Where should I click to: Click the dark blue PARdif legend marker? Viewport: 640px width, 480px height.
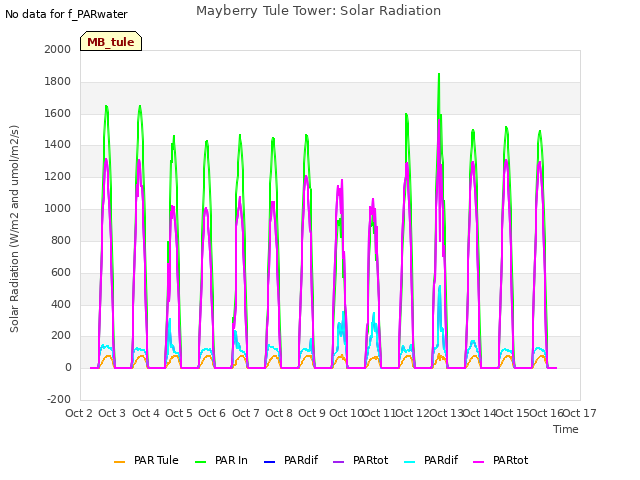tap(270, 462)
